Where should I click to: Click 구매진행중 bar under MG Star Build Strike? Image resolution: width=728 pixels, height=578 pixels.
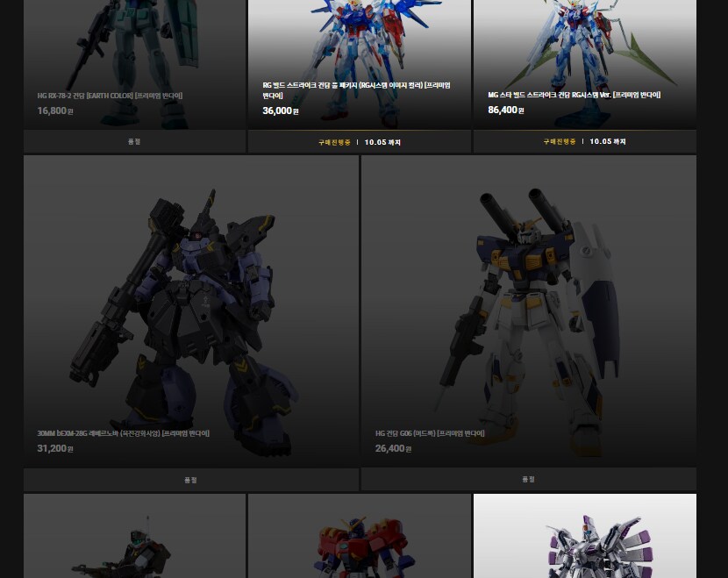[584, 141]
